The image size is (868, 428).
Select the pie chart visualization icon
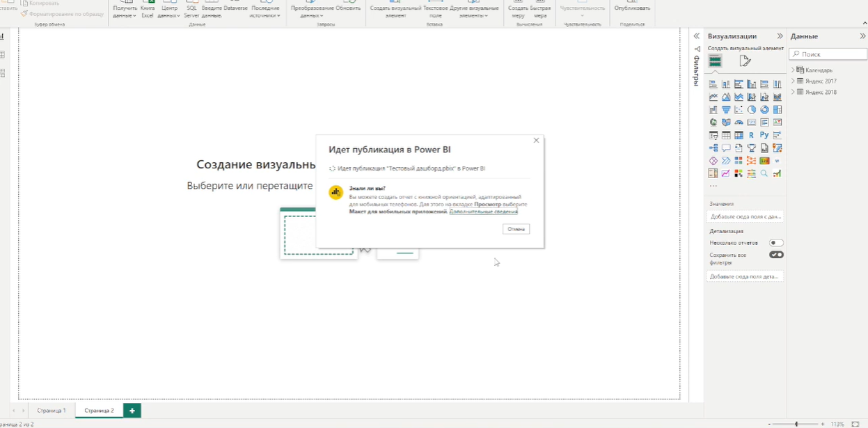tap(751, 109)
